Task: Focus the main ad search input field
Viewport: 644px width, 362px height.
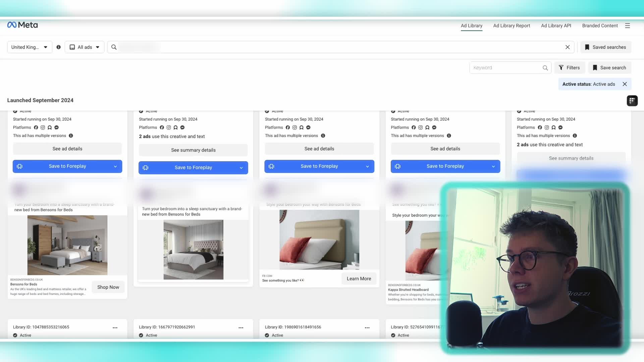Action: coord(340,47)
